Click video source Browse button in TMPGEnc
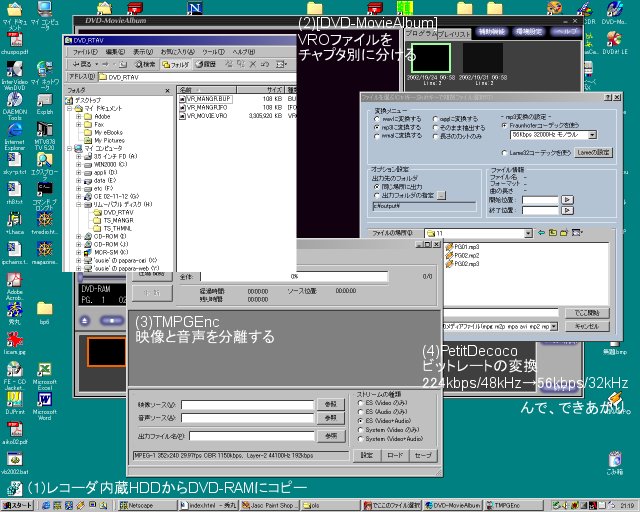The height and width of the screenshot is (512, 640). 331,404
